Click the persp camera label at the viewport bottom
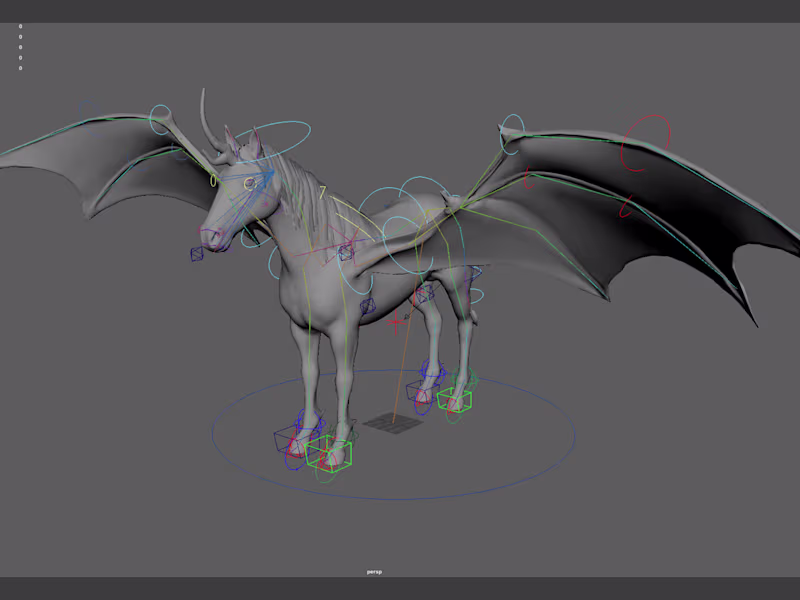Screen dimensions: 800x600 tap(373, 571)
